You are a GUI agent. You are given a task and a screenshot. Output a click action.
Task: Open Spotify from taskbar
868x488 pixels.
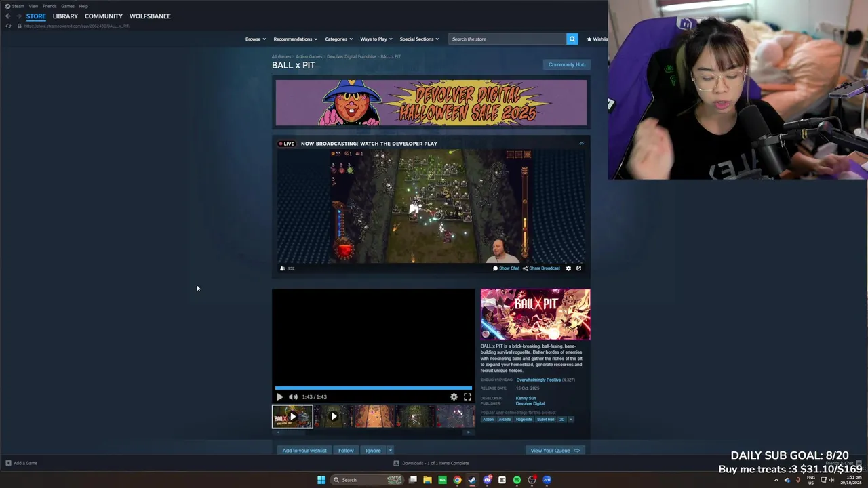(x=517, y=480)
